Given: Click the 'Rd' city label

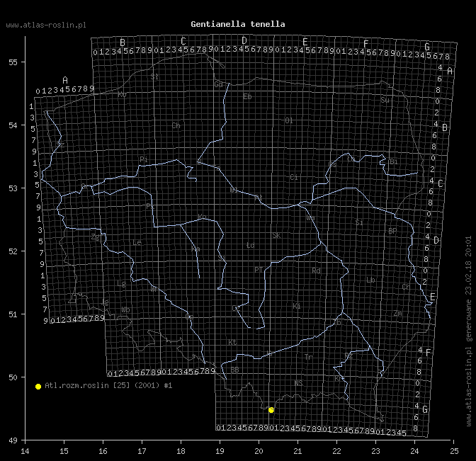Looking at the screenshot, I should click(x=316, y=271).
